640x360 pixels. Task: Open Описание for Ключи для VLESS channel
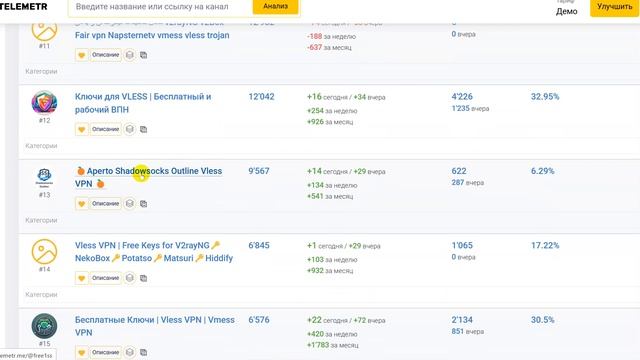105,129
